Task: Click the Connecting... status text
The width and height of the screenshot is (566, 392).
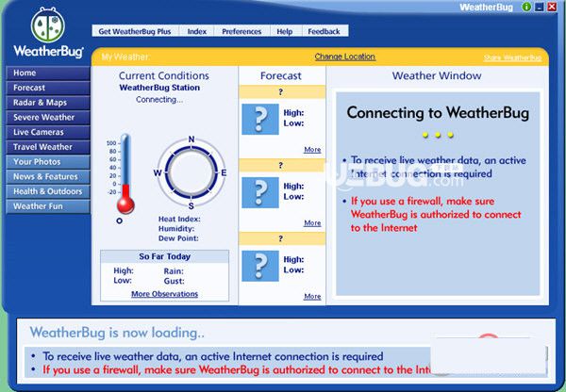Action: pos(159,100)
